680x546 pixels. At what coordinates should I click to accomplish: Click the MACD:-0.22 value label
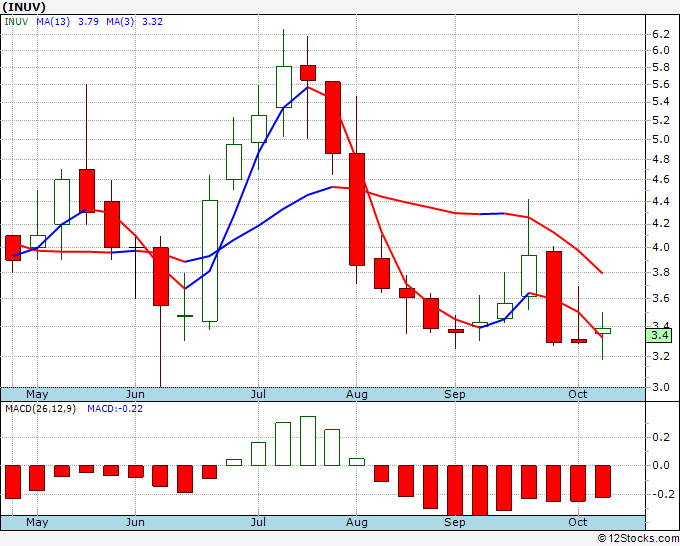(115, 409)
